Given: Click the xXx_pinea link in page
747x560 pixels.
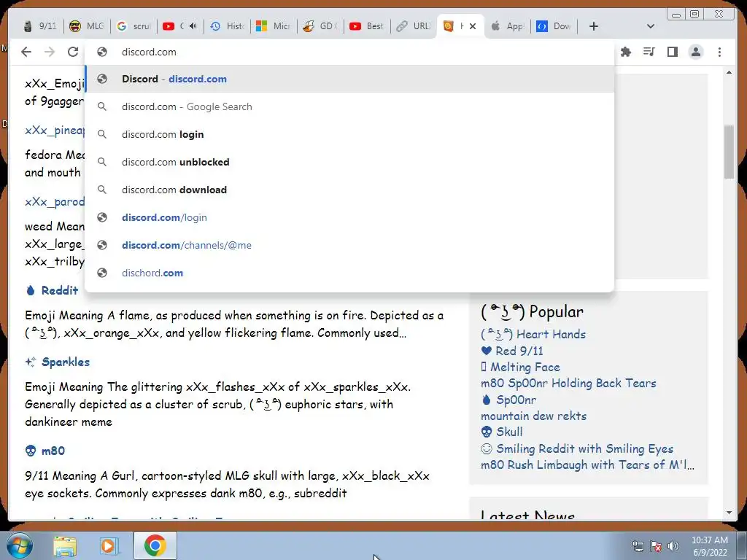Looking at the screenshot, I should pyautogui.click(x=55, y=130).
